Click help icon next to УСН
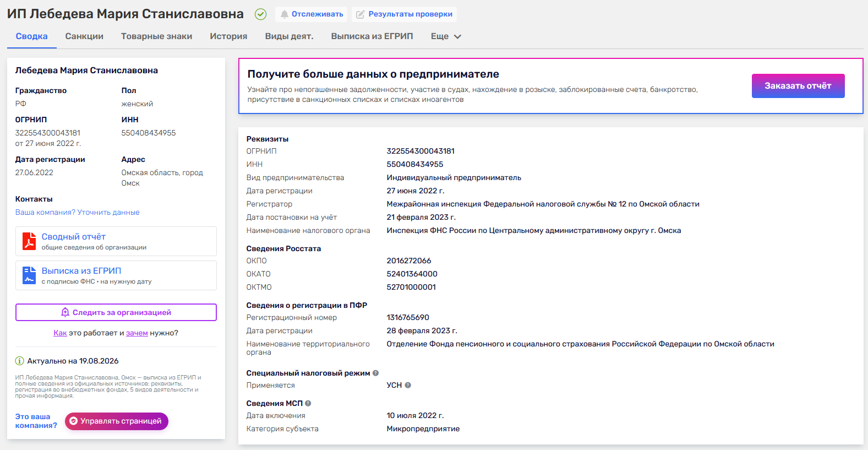Image resolution: width=868 pixels, height=450 pixels. (408, 385)
